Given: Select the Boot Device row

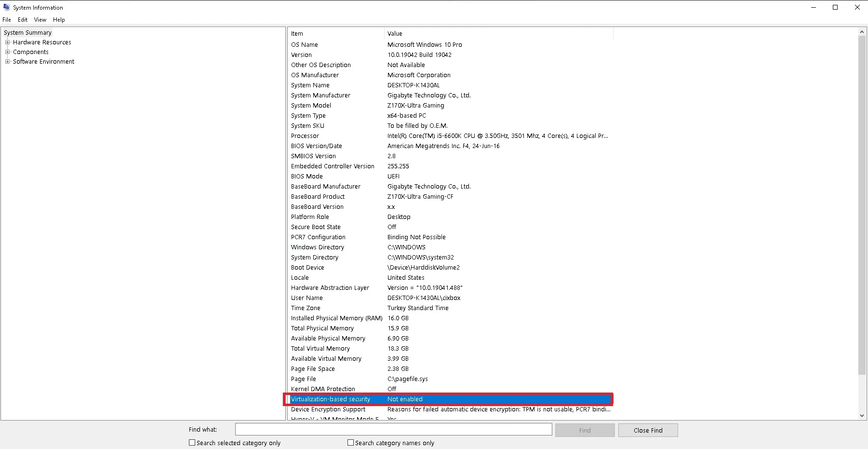Looking at the screenshot, I should pyautogui.click(x=451, y=268).
